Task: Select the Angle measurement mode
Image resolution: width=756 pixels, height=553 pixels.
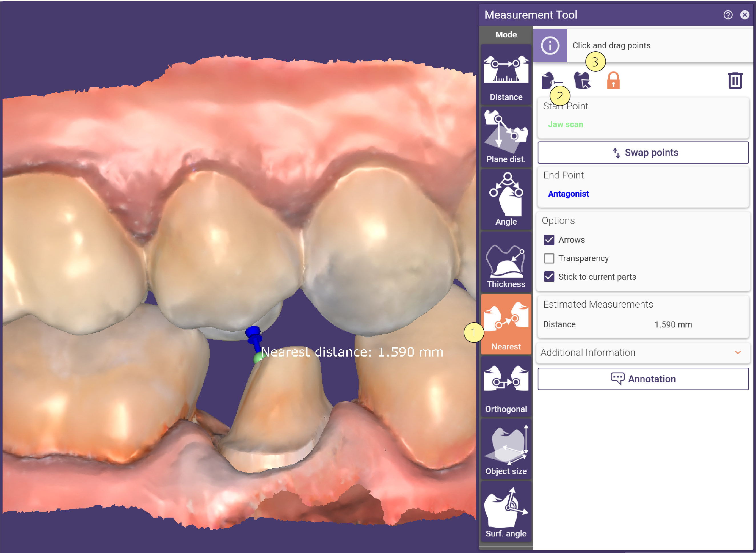Action: tap(506, 199)
